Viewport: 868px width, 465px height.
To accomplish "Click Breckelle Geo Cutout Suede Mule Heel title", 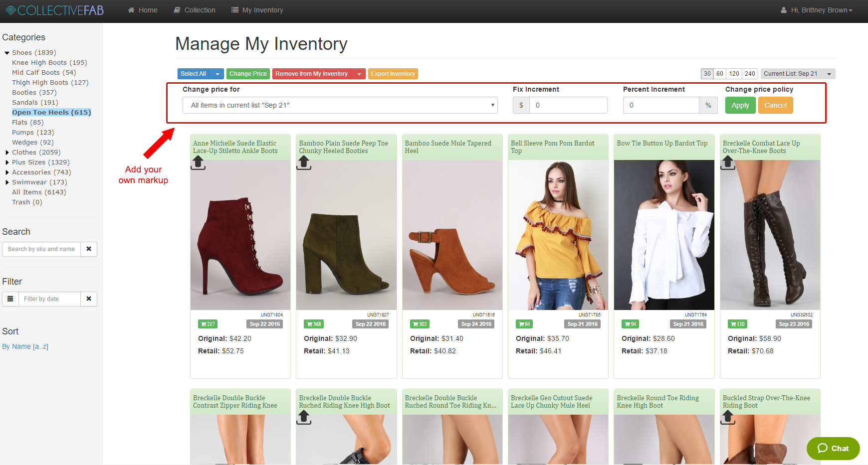I will pos(552,402).
